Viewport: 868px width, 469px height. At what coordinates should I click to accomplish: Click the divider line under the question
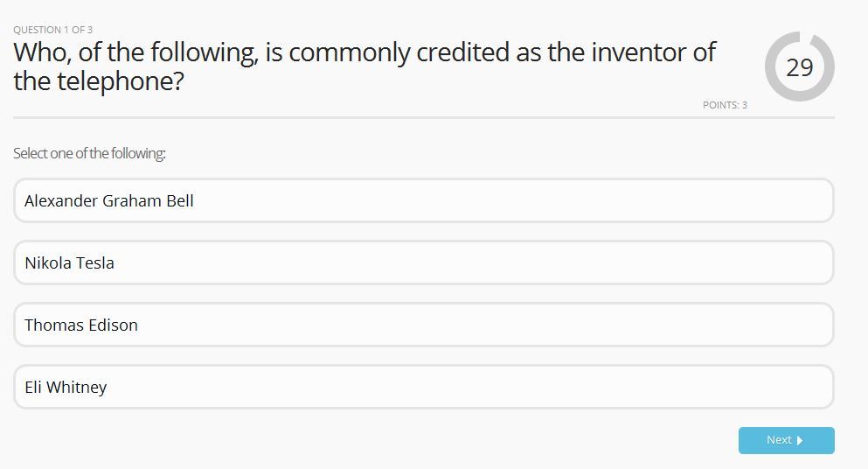pos(423,117)
